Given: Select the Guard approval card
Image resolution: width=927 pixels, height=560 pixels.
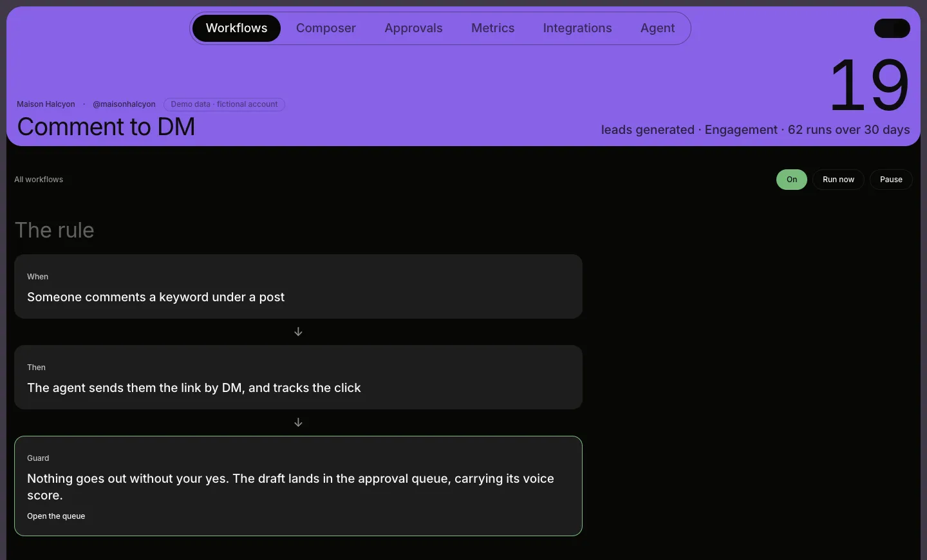Looking at the screenshot, I should [298, 486].
